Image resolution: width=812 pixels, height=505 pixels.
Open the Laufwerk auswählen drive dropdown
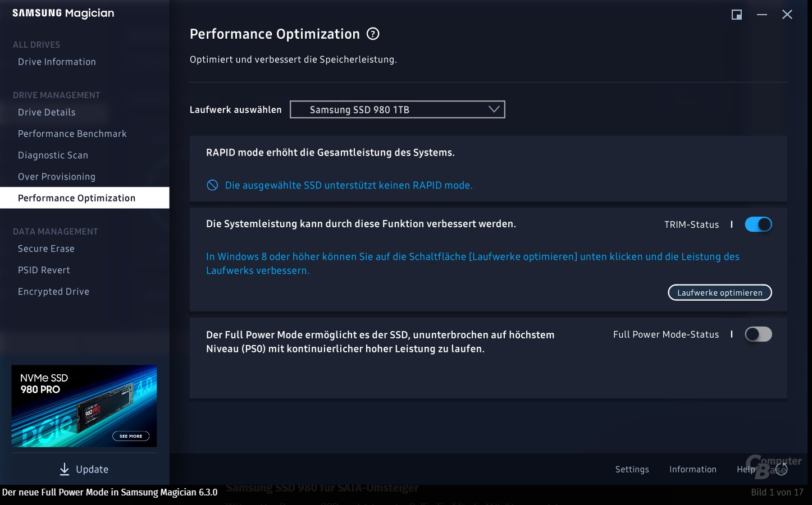(x=397, y=109)
